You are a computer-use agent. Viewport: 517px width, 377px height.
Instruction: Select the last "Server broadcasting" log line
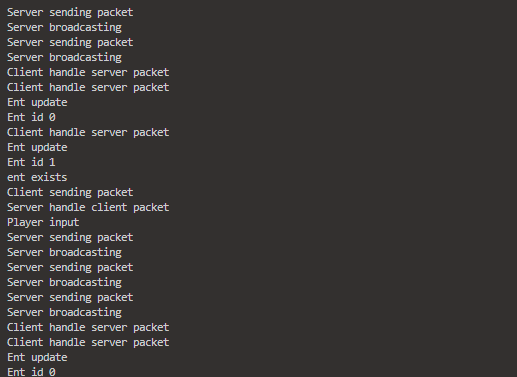pos(64,312)
